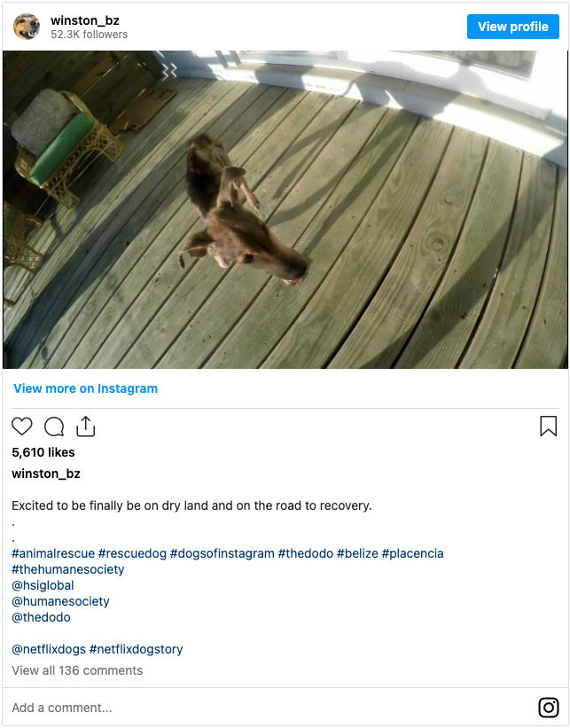Share the post using the share icon
Screen dimensions: 570x728
click(x=85, y=427)
